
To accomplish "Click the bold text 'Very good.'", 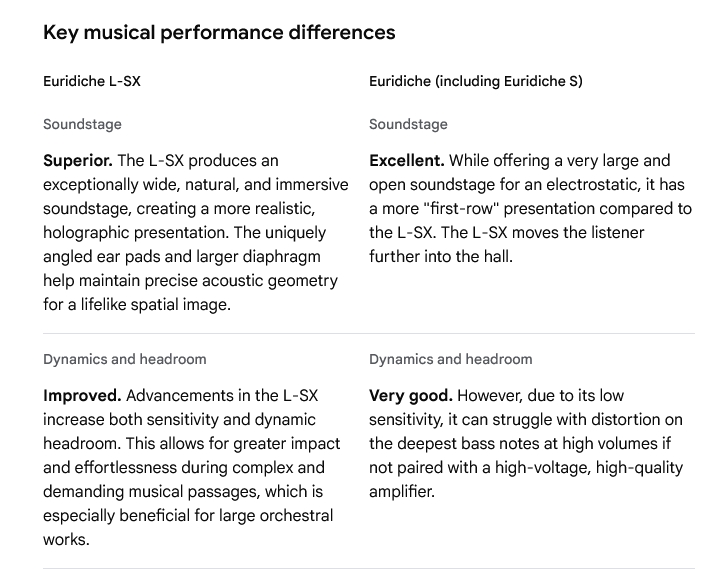I will click(x=410, y=395).
